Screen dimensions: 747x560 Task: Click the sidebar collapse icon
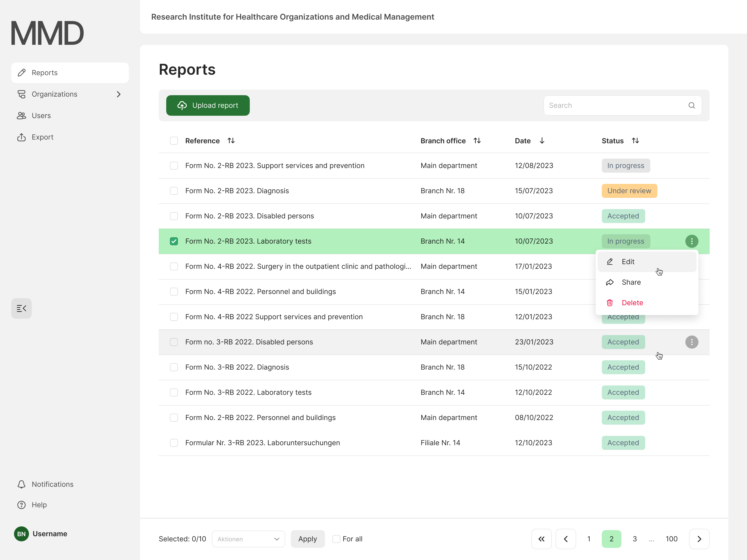pos(21,308)
